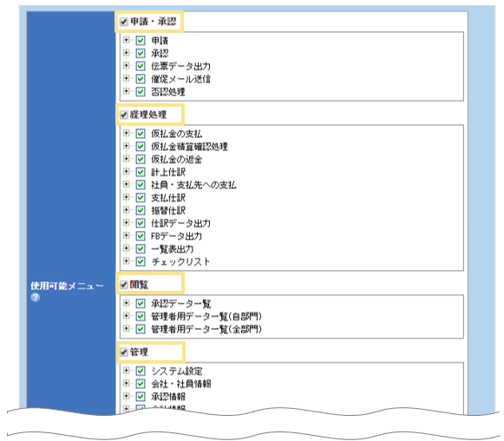Expand the 申請 tree node
Image resolution: width=504 pixels, height=441 pixels.
pyautogui.click(x=127, y=40)
